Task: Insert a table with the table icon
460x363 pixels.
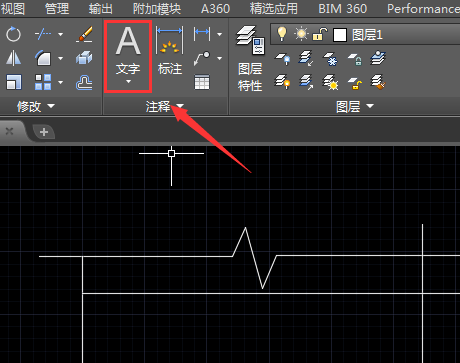Action: [x=202, y=82]
